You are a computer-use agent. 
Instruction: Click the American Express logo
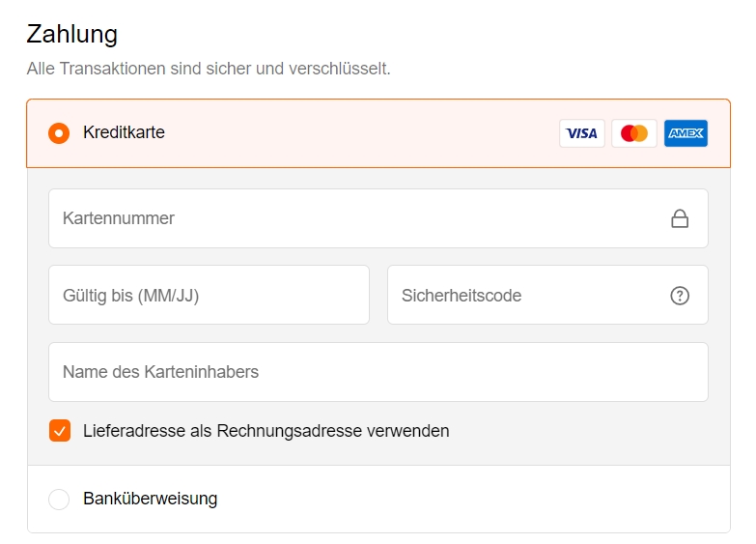click(x=686, y=133)
